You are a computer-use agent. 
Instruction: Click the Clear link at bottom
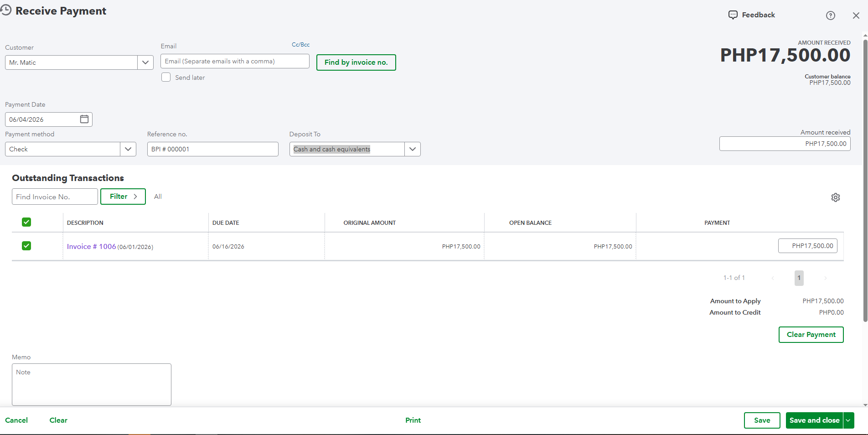pos(58,420)
